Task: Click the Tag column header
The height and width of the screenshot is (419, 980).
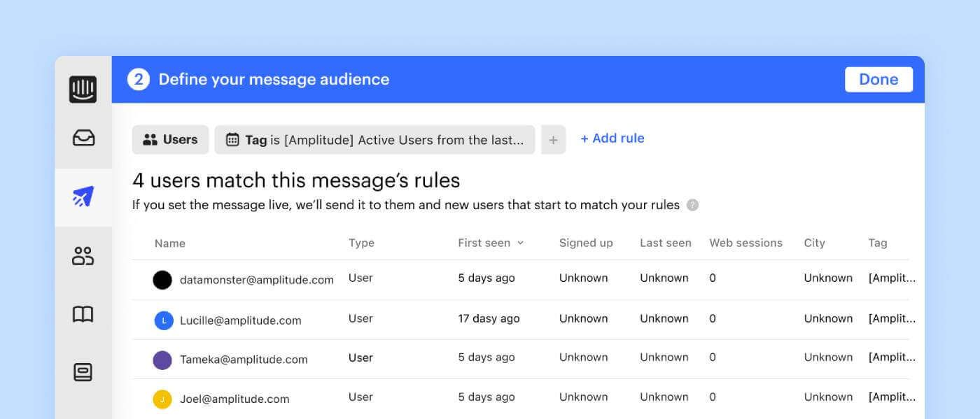Action: pos(878,243)
